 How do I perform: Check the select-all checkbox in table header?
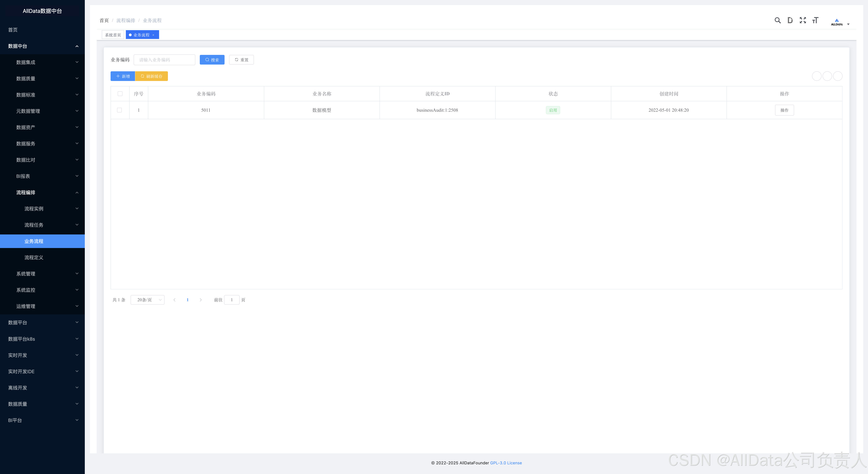(120, 94)
